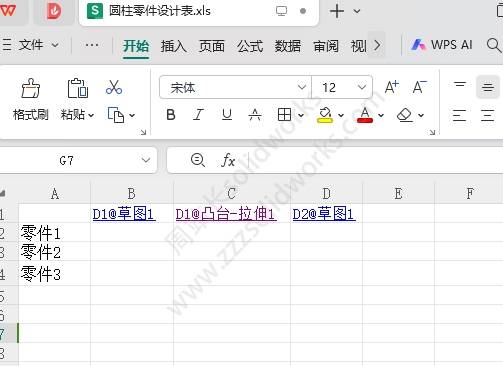Viewport: 503px width, 366px height.
Task: Click the D1@草图1 hyperlink in cell B1
Action: pos(124,214)
